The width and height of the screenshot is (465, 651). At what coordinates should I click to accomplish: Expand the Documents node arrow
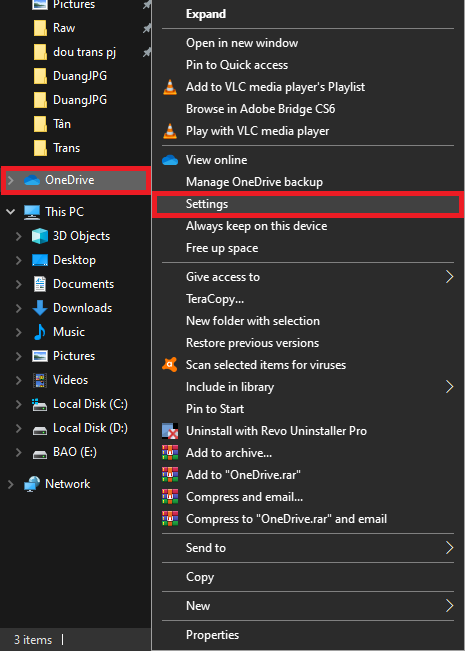tap(19, 284)
